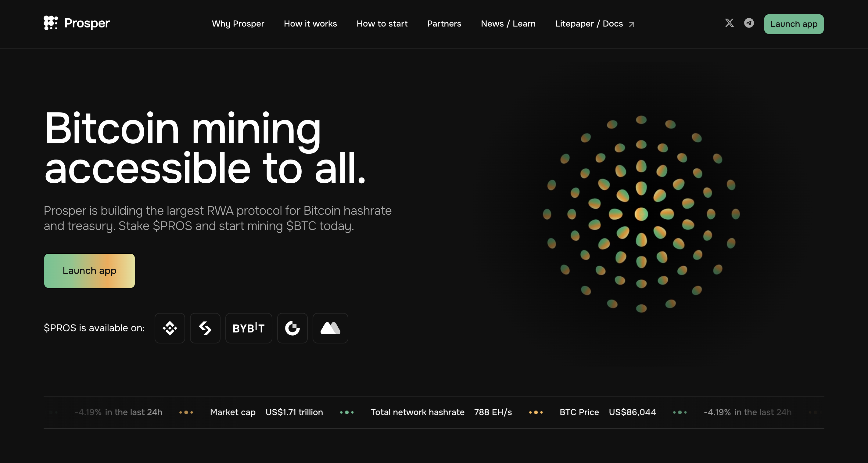Open the Why Prosper menu item

[238, 23]
